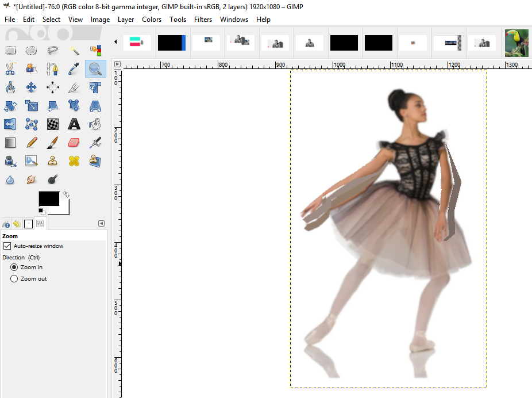Open the Colors menu

(152, 20)
